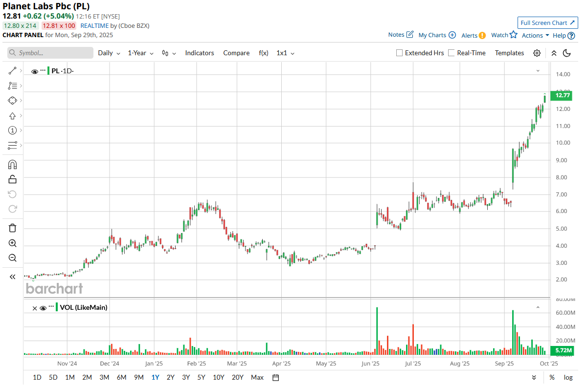Collapse the main price pane chevron

[x=538, y=71]
